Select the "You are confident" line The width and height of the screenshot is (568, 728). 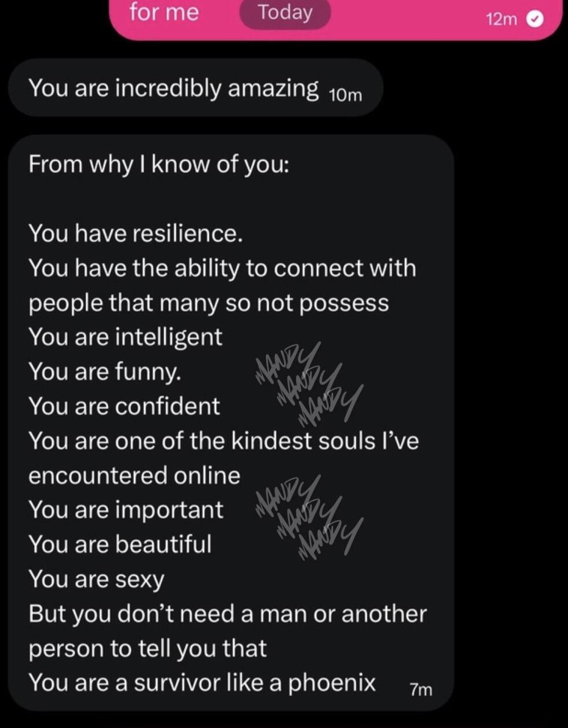(x=124, y=406)
